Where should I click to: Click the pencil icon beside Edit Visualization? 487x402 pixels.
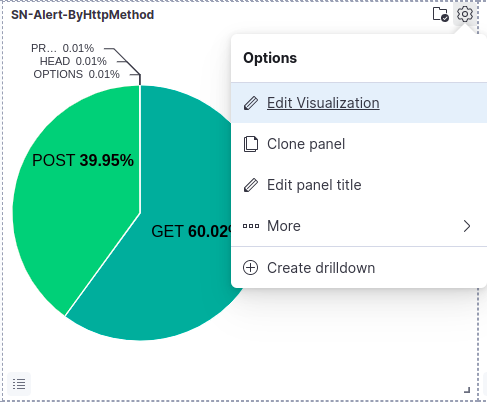(251, 103)
